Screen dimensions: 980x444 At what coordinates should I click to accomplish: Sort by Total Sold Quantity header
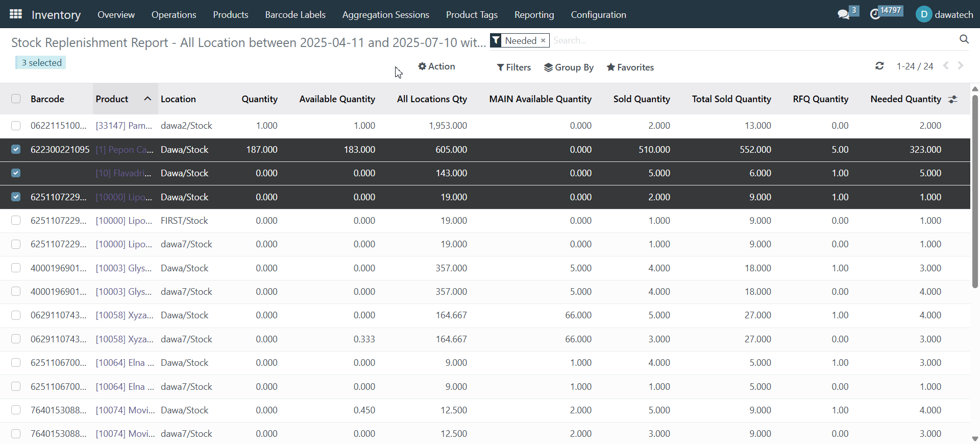pos(731,99)
